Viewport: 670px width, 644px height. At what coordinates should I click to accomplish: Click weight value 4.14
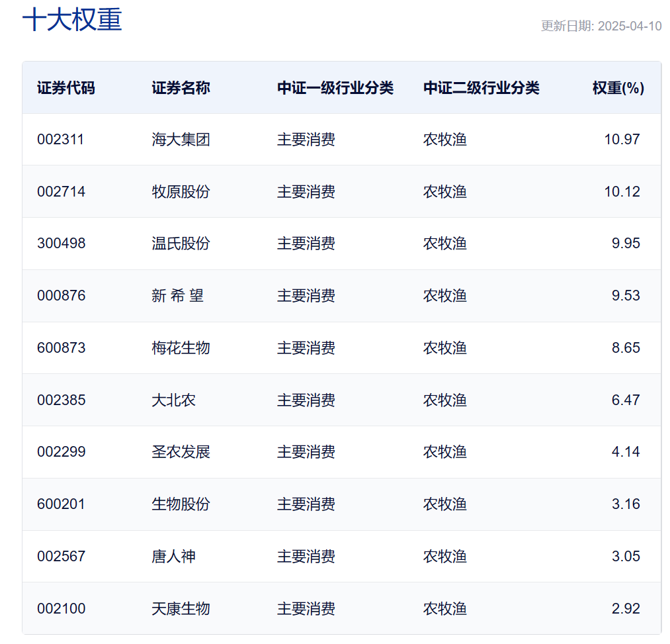tap(626, 451)
